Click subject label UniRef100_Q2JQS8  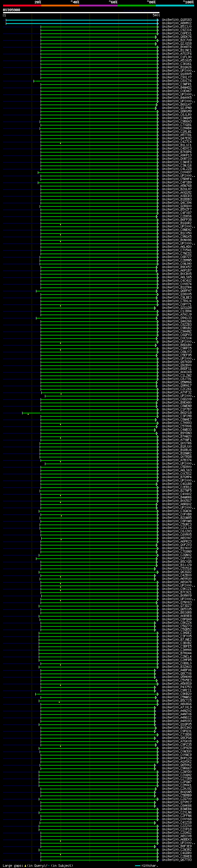(x=177, y=43)
